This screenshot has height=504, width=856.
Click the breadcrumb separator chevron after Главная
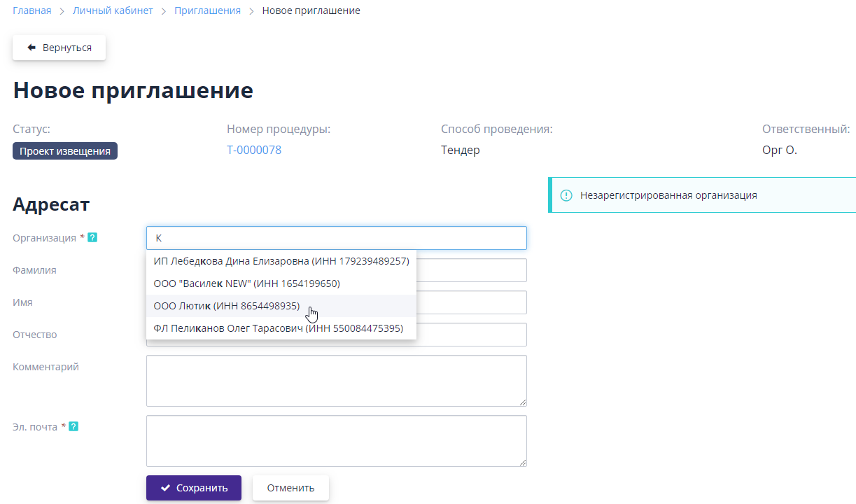pyautogui.click(x=62, y=10)
